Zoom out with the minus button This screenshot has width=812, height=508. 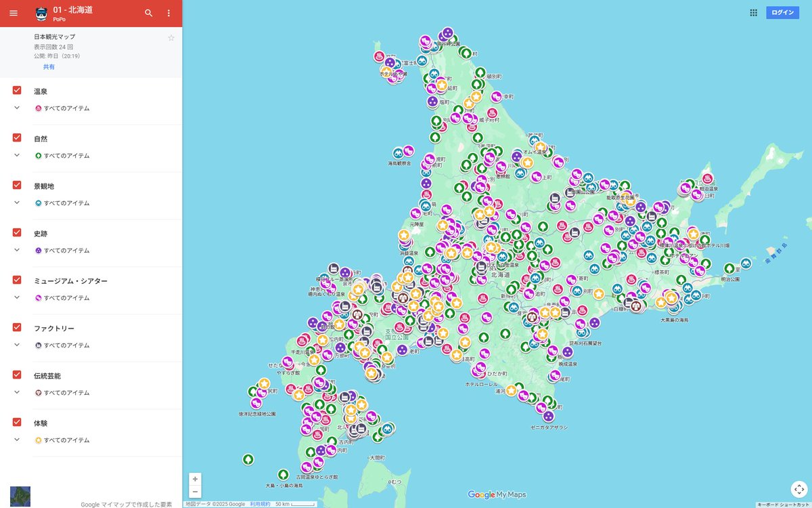click(195, 492)
